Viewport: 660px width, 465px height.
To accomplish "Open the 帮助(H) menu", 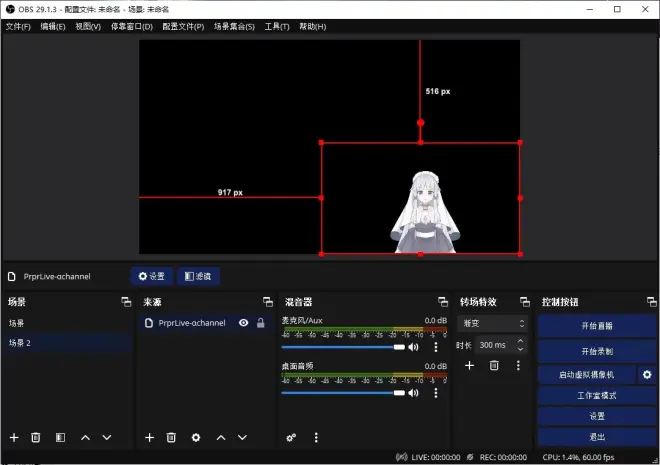I will click(x=313, y=27).
